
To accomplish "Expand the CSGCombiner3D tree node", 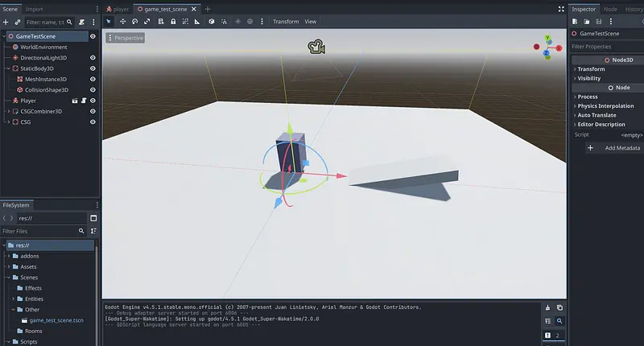I will (8, 112).
